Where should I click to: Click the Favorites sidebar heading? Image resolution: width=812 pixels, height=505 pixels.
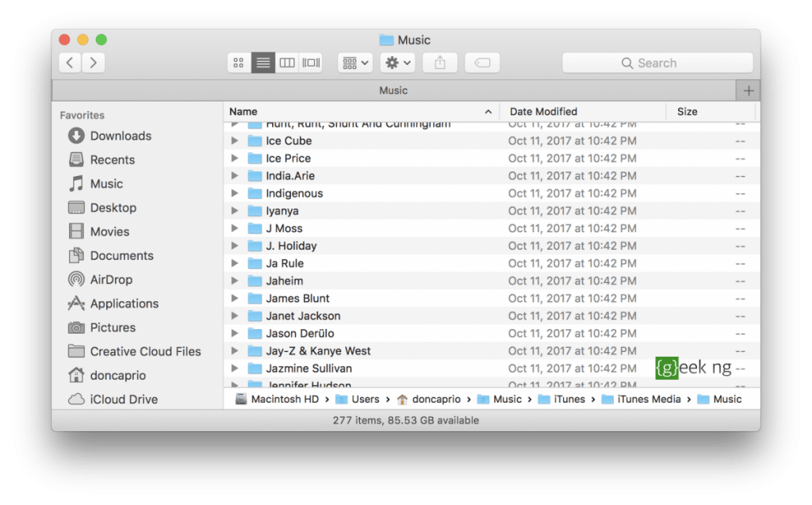(82, 115)
